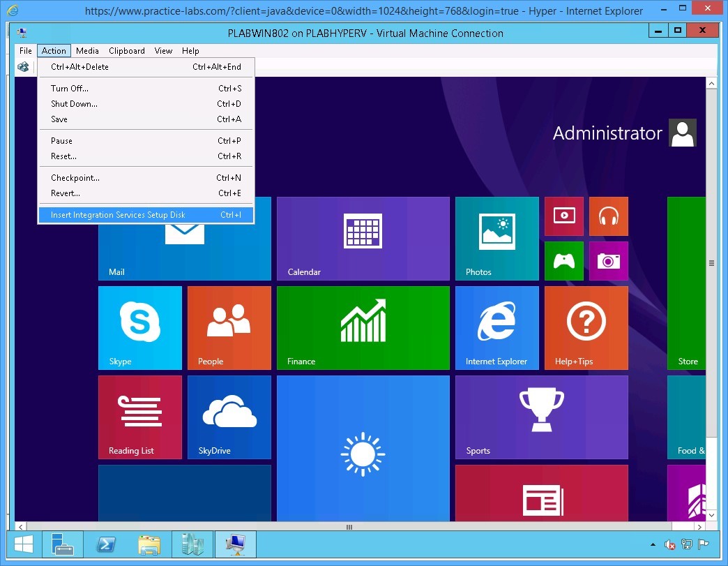Open File Explorer from the taskbar
Screen dimensions: 728x566
coord(149,544)
